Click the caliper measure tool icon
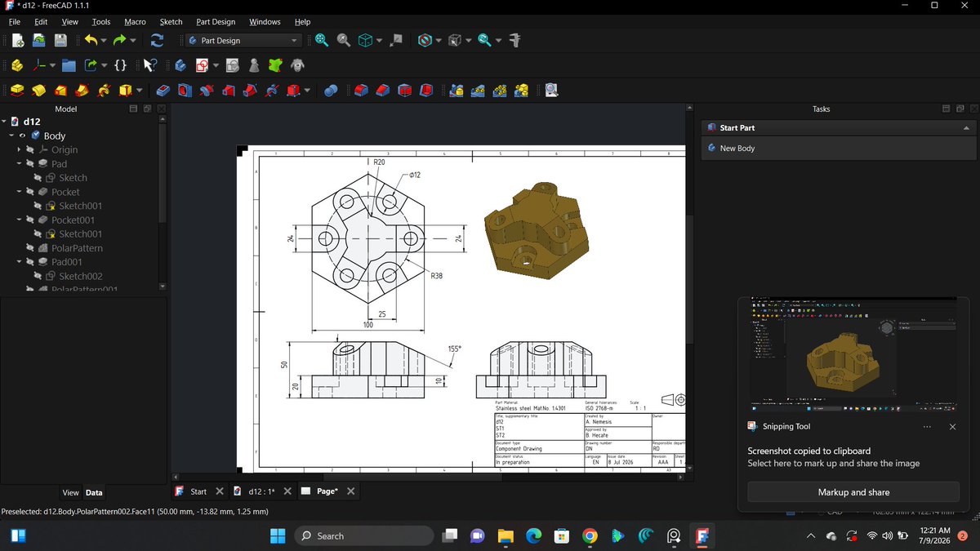Viewport: 980px width, 551px height. [x=515, y=40]
